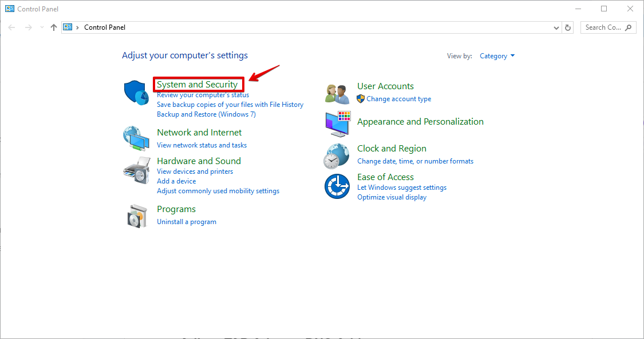644x339 pixels.
Task: Click Control Panel breadcrumb in address bar
Action: click(105, 27)
